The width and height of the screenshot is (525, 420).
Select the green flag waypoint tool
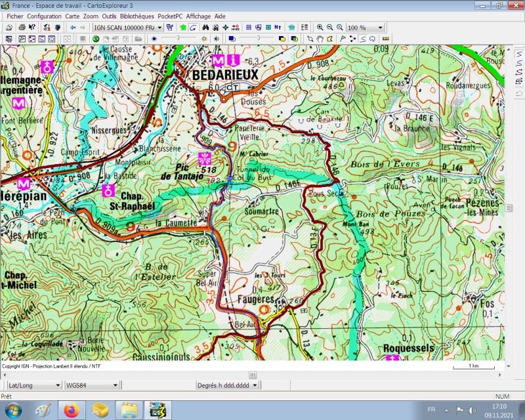point(343,39)
